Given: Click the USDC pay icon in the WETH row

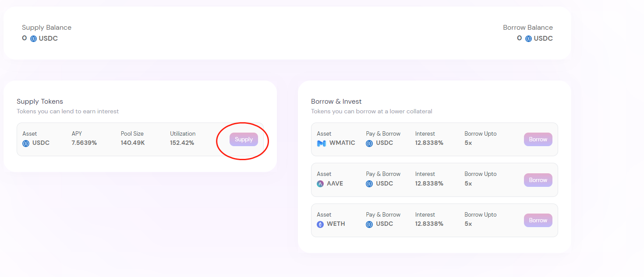Looking at the screenshot, I should (x=369, y=224).
